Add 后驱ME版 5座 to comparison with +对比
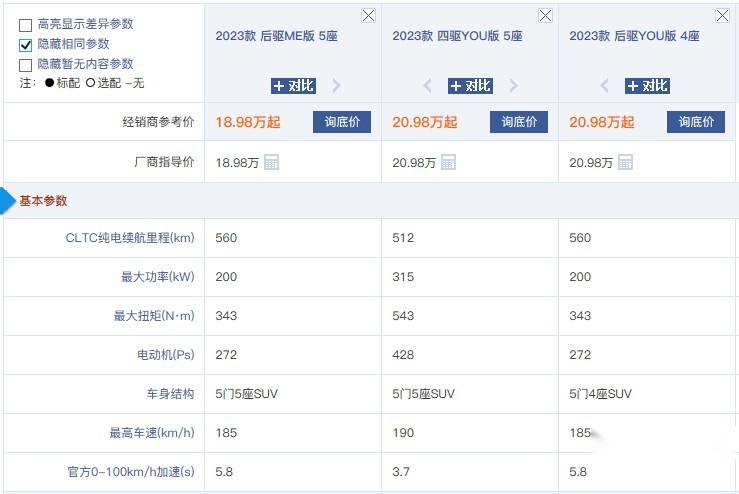This screenshot has height=494, width=739. tap(293, 86)
